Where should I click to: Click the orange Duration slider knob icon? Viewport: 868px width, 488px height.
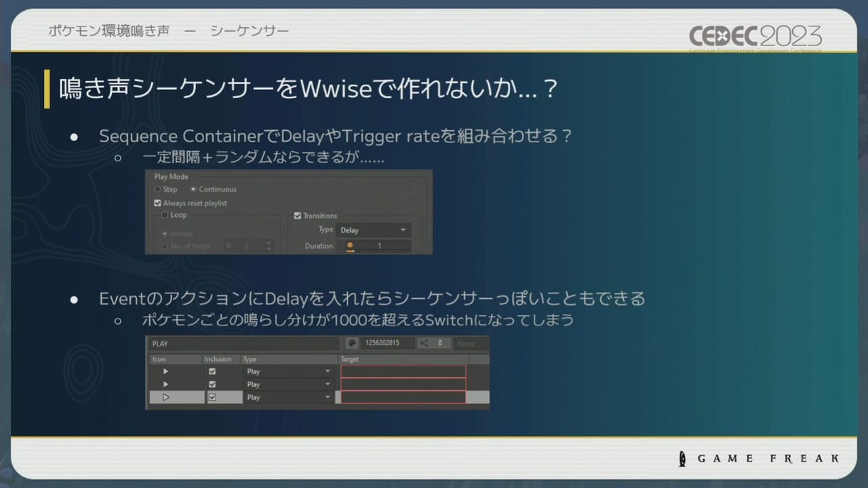click(350, 246)
